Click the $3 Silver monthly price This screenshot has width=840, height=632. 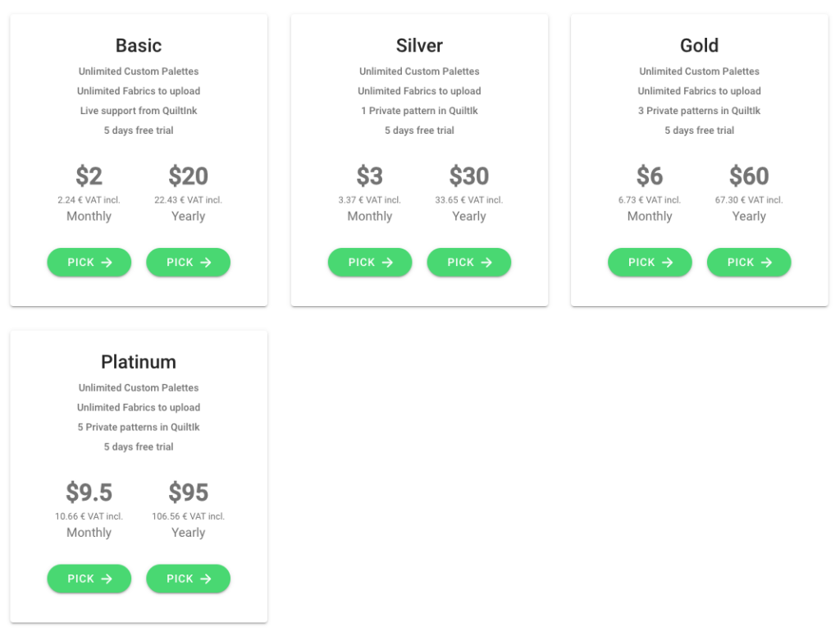tap(370, 176)
